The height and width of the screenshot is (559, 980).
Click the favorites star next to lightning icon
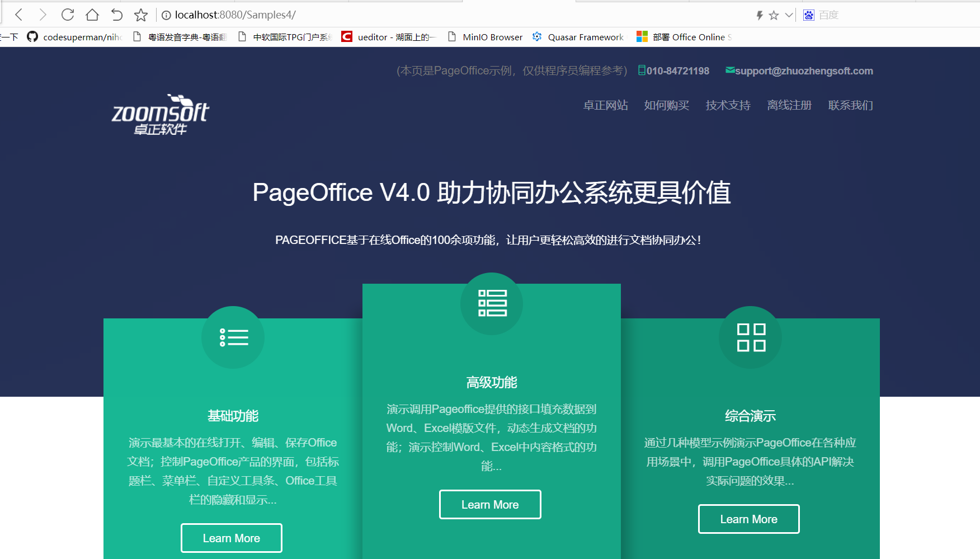point(774,15)
